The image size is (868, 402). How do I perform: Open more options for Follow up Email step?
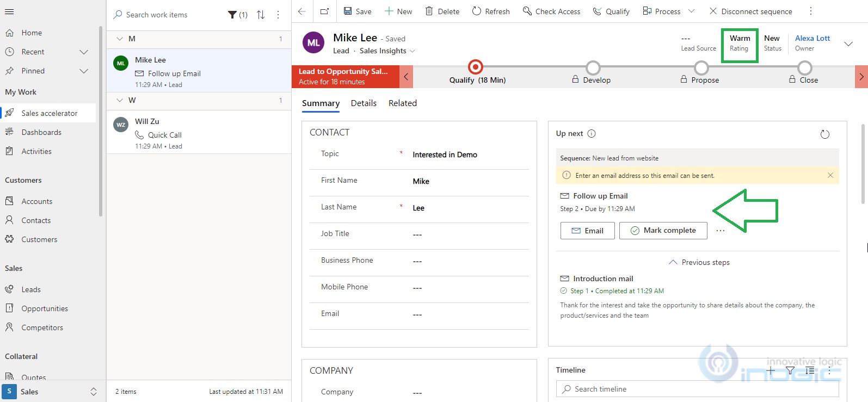pyautogui.click(x=721, y=231)
